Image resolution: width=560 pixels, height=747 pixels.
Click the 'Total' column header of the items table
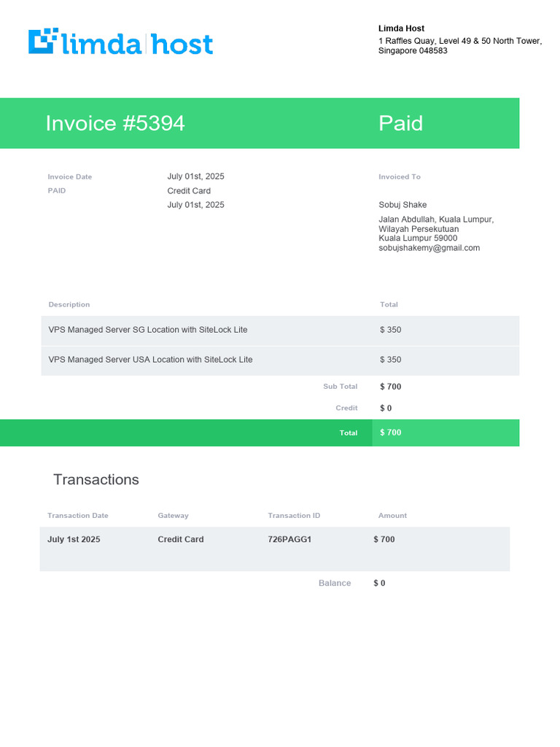389,304
